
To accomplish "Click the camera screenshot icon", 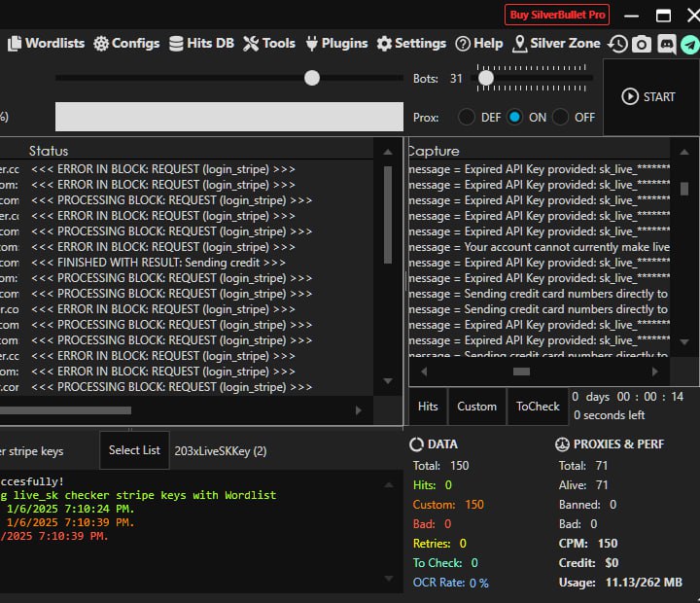I will point(642,44).
